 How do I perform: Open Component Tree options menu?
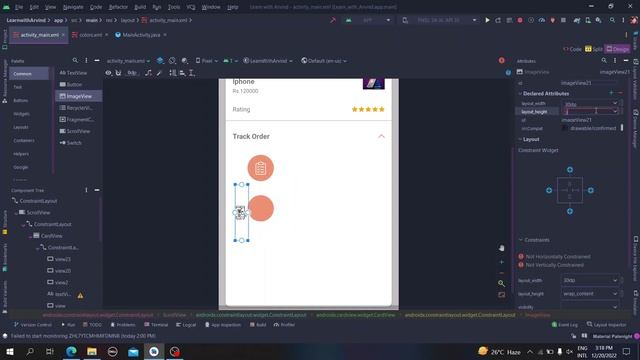(86, 190)
